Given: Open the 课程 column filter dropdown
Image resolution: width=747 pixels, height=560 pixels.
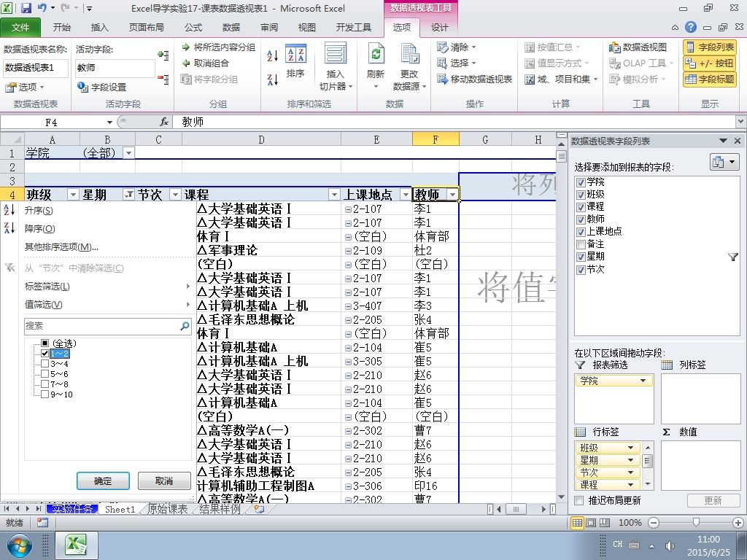Looking at the screenshot, I should coord(334,194).
